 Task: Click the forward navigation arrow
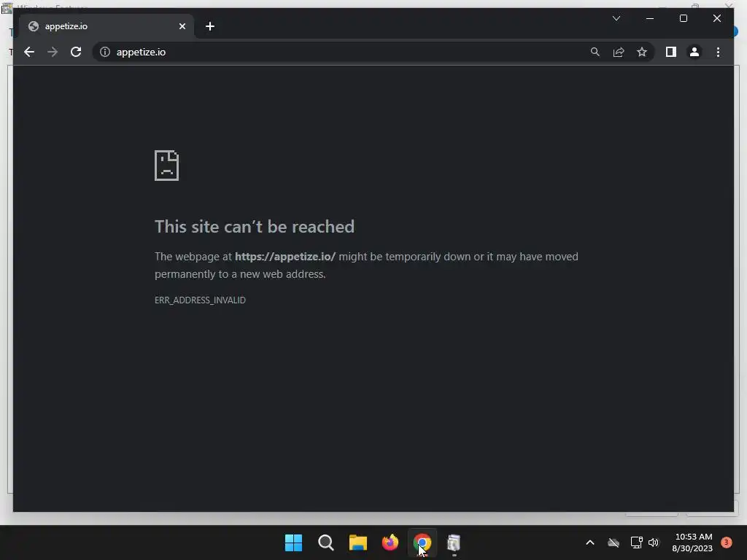click(53, 52)
